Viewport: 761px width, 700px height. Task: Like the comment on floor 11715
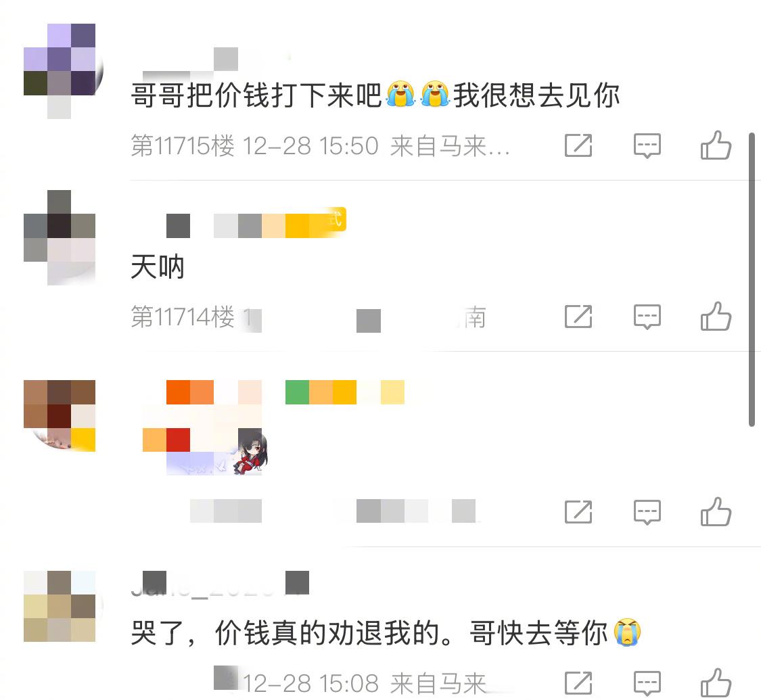pyautogui.click(x=716, y=145)
